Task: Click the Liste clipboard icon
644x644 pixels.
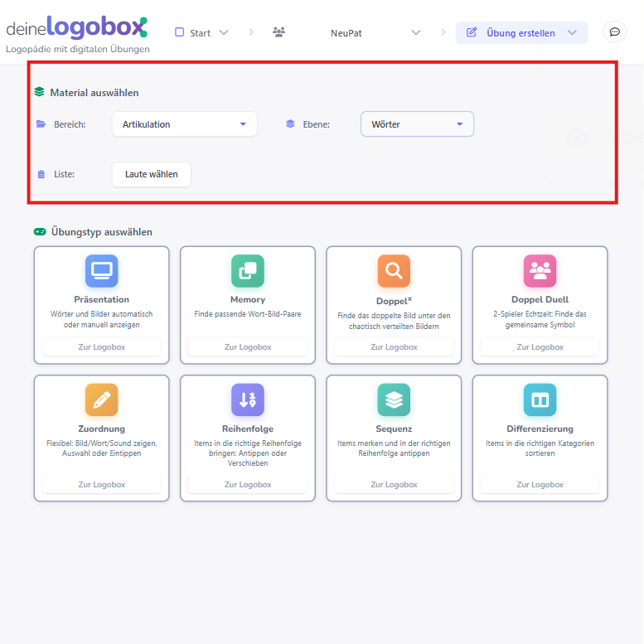Action: pos(41,174)
